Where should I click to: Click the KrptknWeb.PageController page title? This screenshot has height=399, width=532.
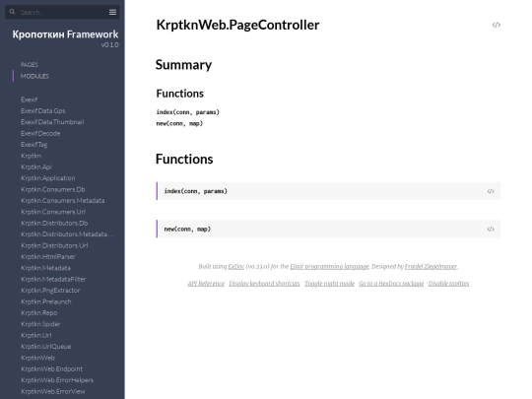pyautogui.click(x=237, y=25)
